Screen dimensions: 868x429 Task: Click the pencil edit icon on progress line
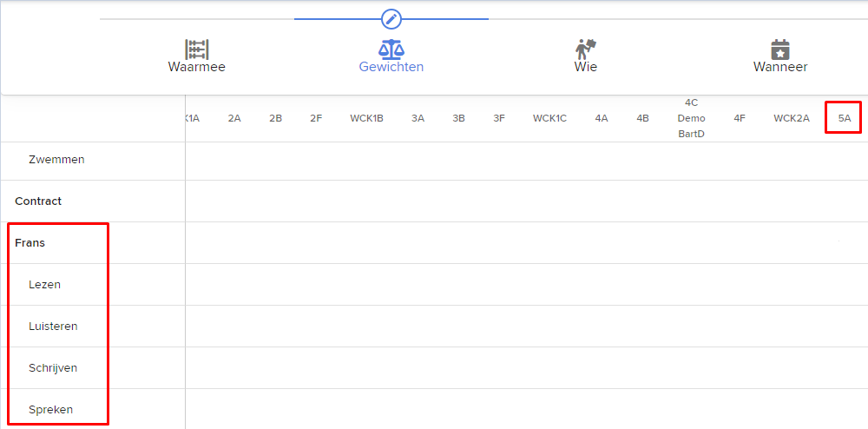tap(391, 19)
